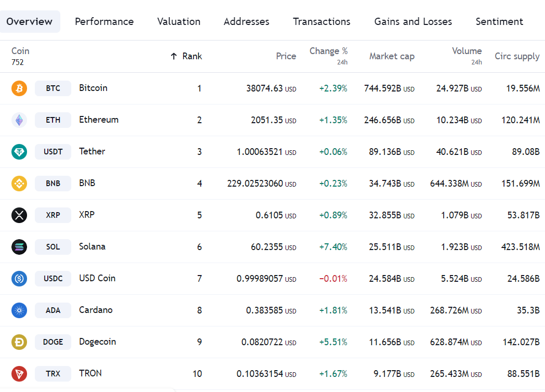Click the Ethereum logo icon
The image size is (545, 392).
[x=19, y=120]
